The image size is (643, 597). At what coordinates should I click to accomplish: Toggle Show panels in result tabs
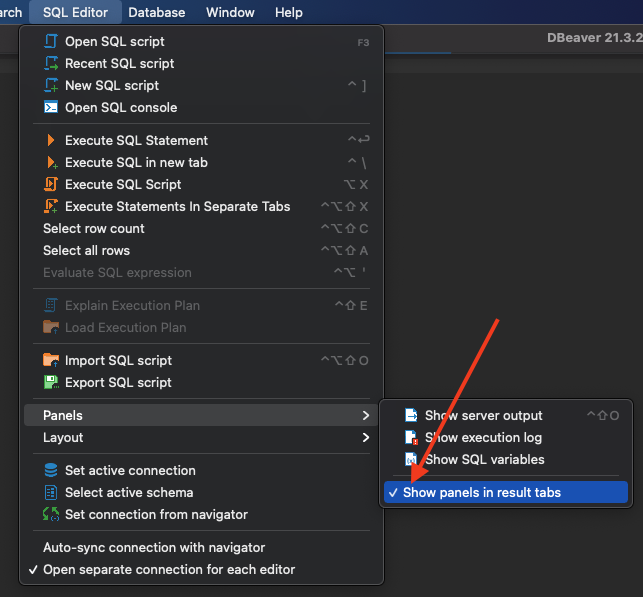click(506, 492)
